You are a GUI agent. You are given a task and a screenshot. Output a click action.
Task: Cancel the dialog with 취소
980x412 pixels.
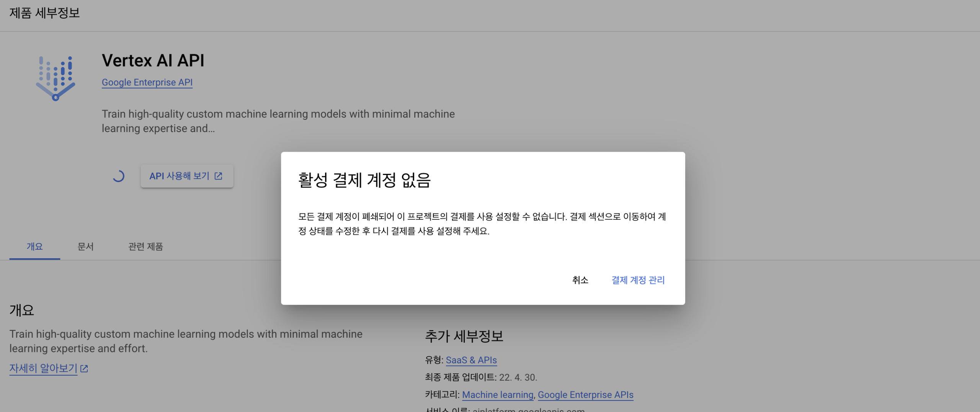coord(580,280)
